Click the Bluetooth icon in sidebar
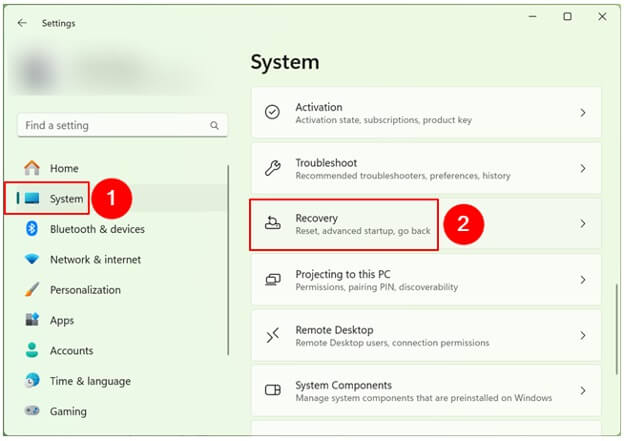Screen dimensions: 624x441 click(x=32, y=228)
